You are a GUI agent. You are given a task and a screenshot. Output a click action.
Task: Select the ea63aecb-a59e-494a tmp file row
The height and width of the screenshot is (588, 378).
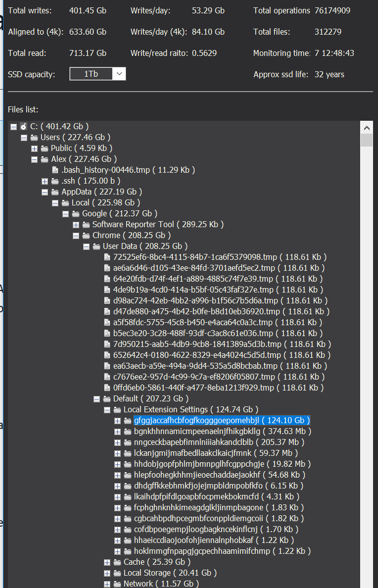(220, 366)
